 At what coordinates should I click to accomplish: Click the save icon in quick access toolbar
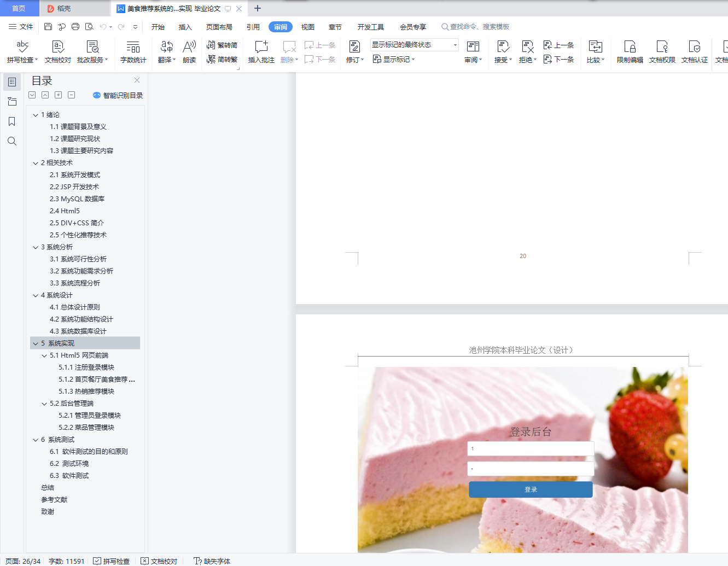[x=48, y=26]
